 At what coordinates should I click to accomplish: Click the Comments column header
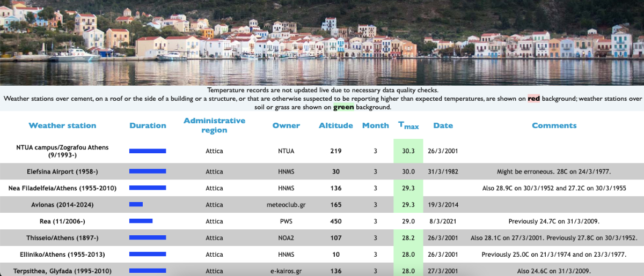point(554,125)
